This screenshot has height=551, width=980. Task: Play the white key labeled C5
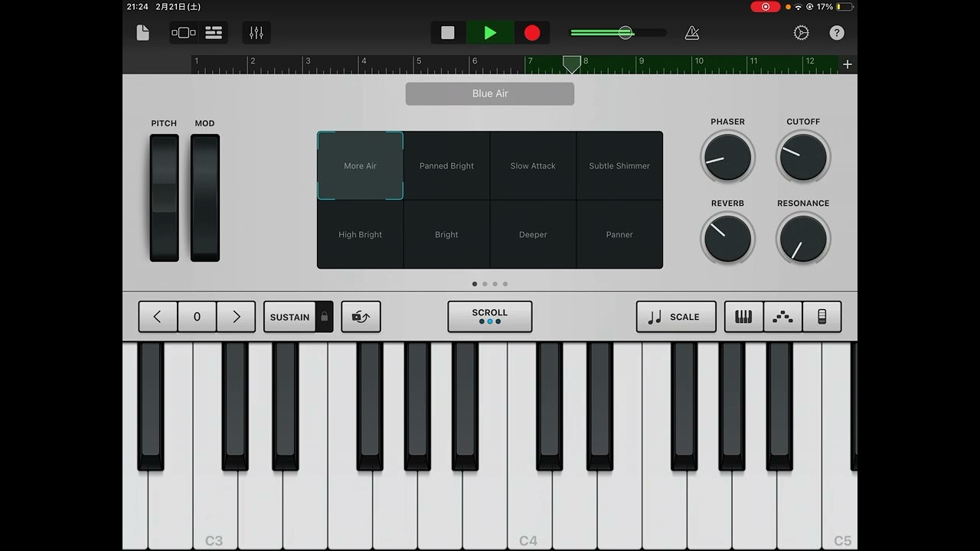coord(841,509)
